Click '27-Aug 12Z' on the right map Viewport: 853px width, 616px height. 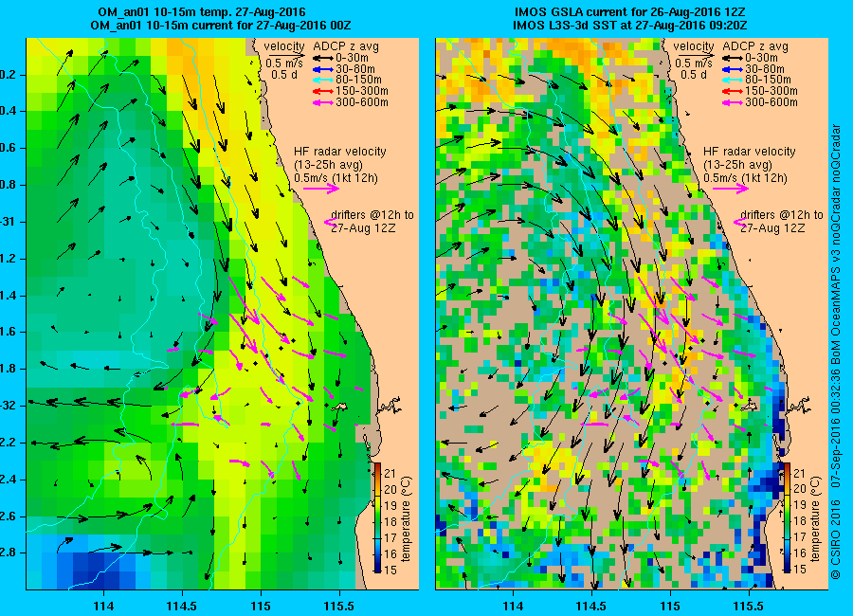point(772,228)
